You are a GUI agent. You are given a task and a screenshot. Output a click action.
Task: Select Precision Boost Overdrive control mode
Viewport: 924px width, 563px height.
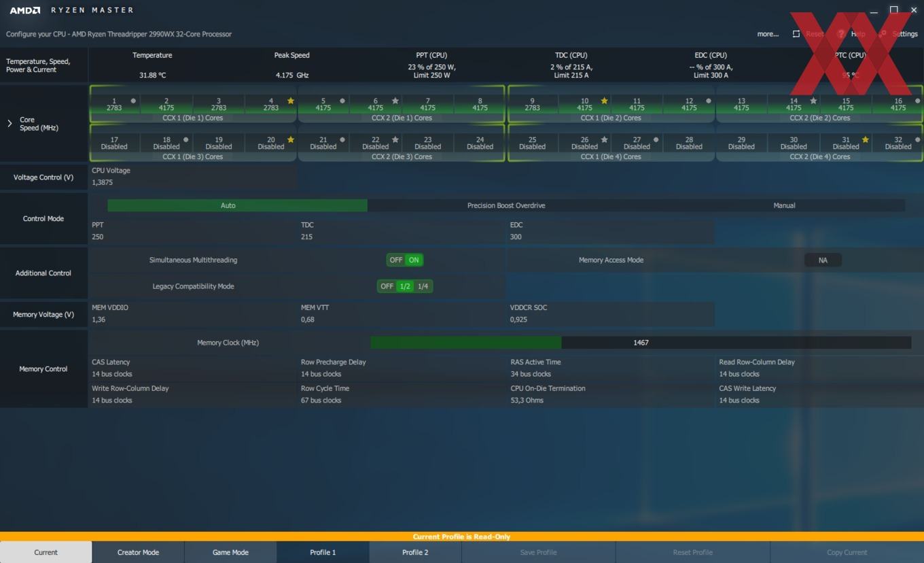tap(506, 205)
